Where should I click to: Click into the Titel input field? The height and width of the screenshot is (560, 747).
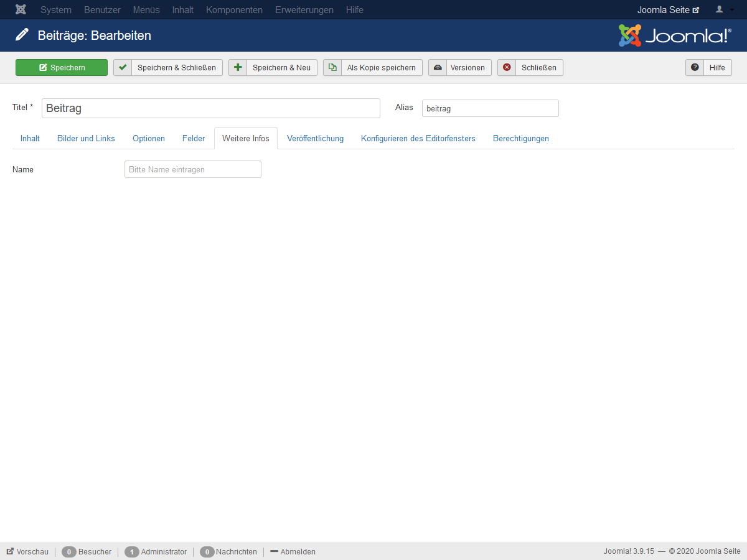click(211, 108)
